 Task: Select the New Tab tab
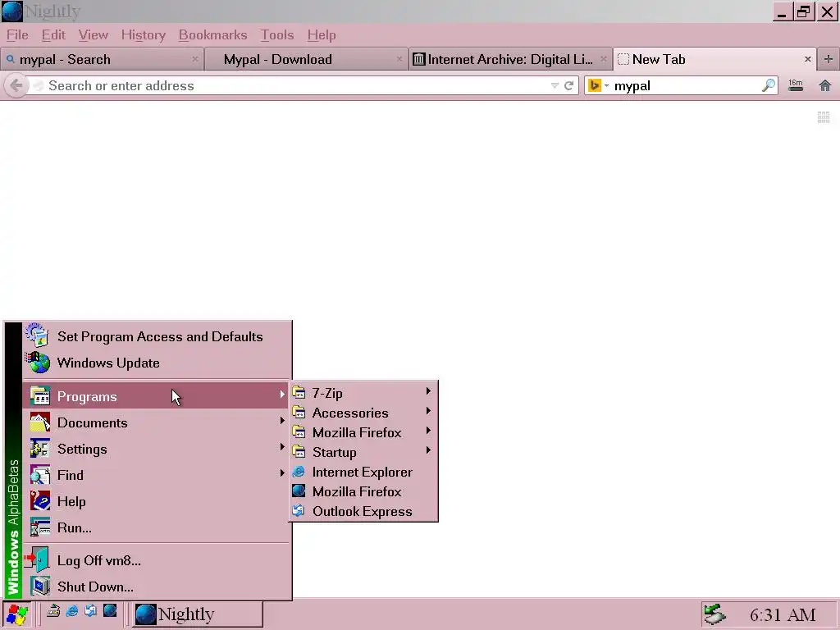point(714,59)
